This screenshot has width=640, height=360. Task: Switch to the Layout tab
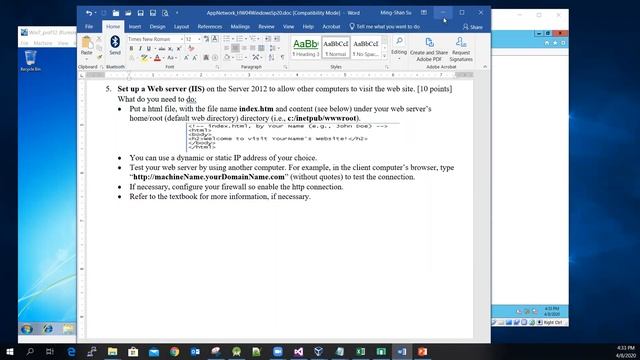181,27
